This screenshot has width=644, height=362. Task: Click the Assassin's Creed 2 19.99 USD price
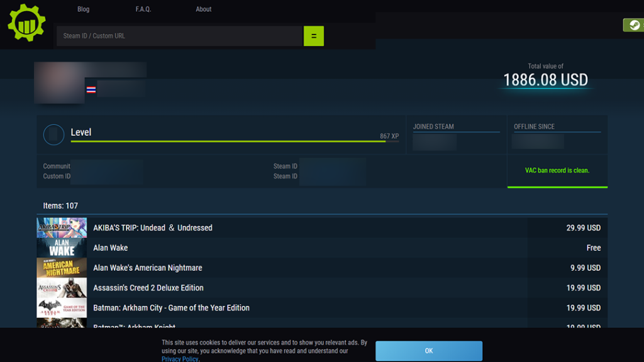click(x=583, y=288)
